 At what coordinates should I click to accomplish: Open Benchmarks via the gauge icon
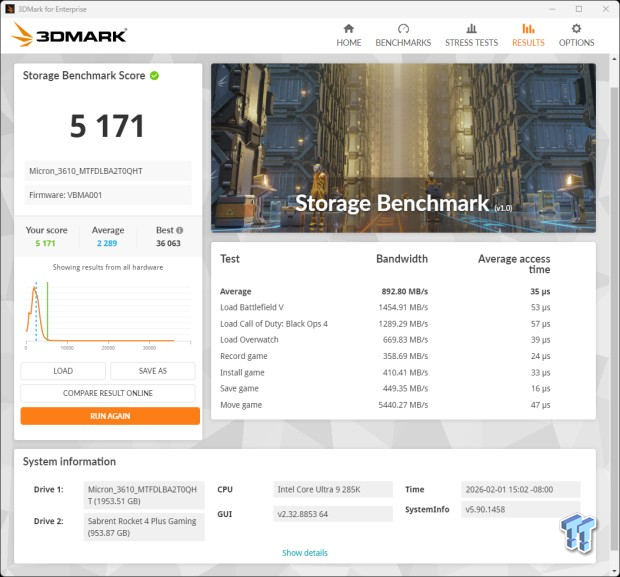pos(403,29)
